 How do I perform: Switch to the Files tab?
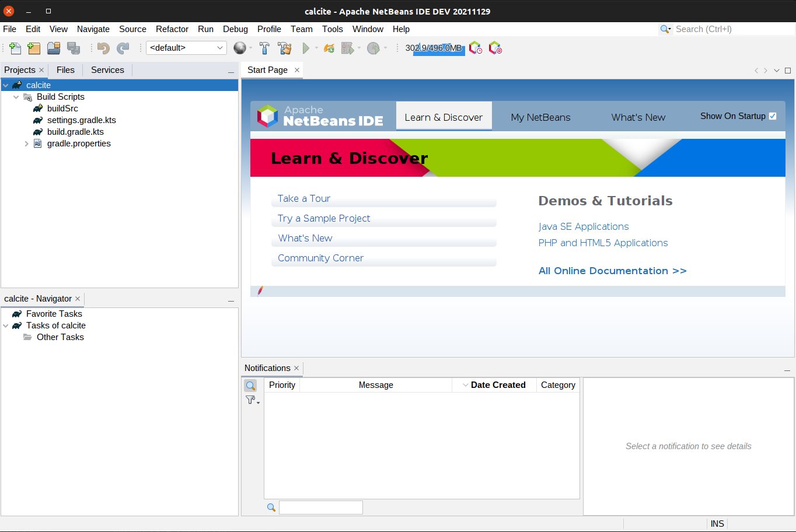(65, 70)
